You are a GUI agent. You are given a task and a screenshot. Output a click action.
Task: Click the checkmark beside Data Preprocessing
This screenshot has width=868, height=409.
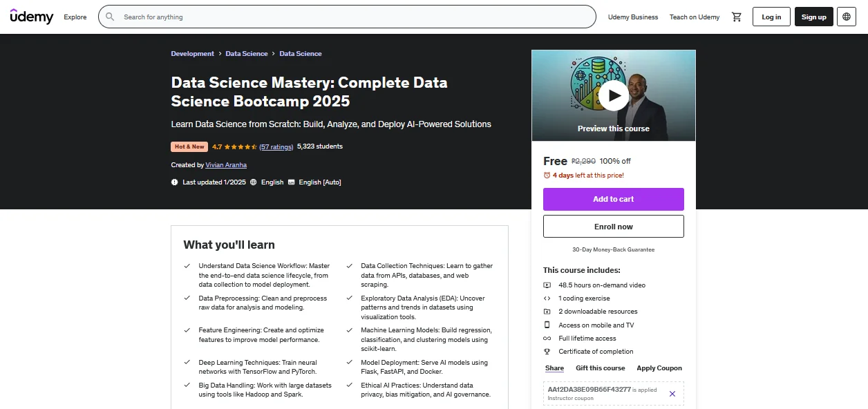pyautogui.click(x=187, y=298)
